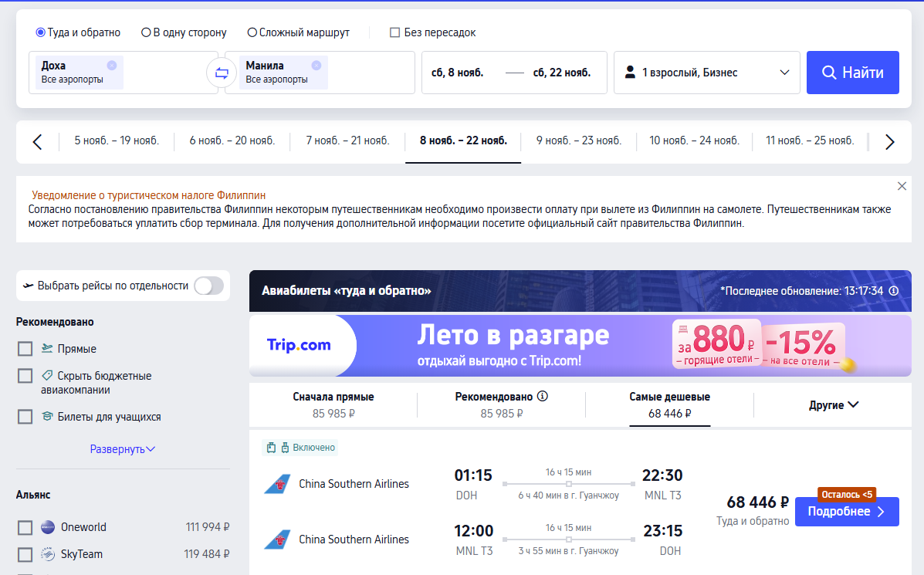Click the graduation cap student icon
Viewport: 924px width, 575px height.
(x=47, y=417)
